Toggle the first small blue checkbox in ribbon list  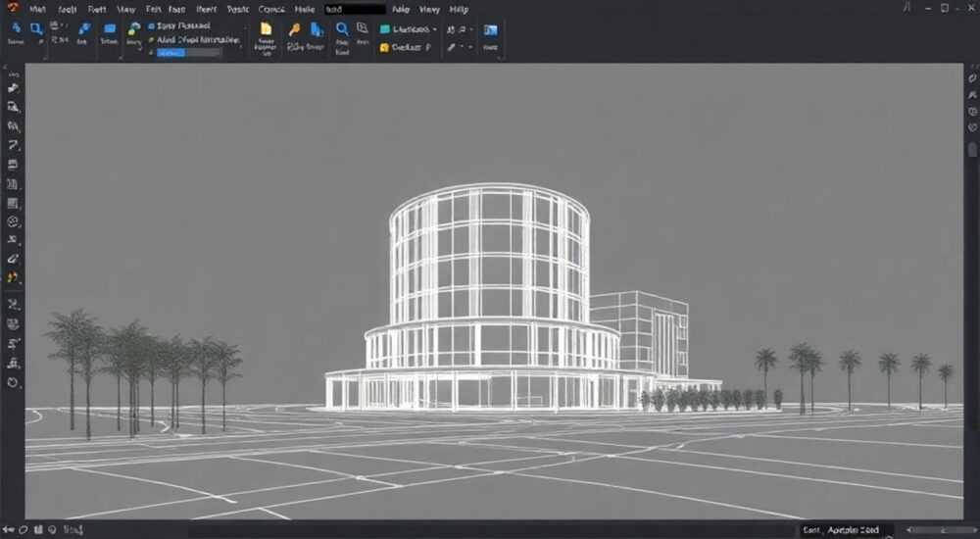click(151, 26)
